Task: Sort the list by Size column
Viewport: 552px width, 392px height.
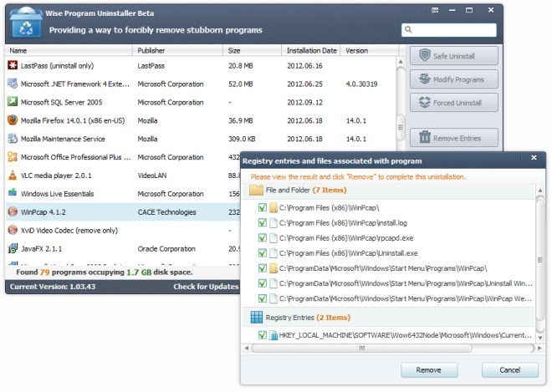Action: click(253, 50)
